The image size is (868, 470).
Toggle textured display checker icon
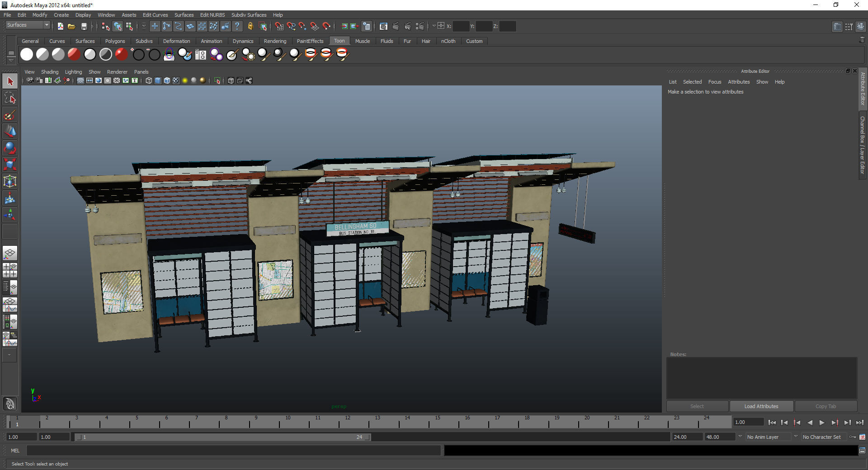click(x=176, y=80)
